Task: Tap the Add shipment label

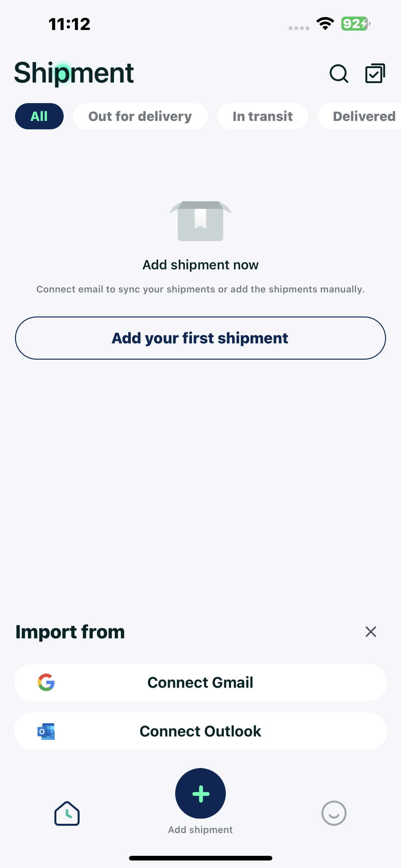Action: point(200,830)
